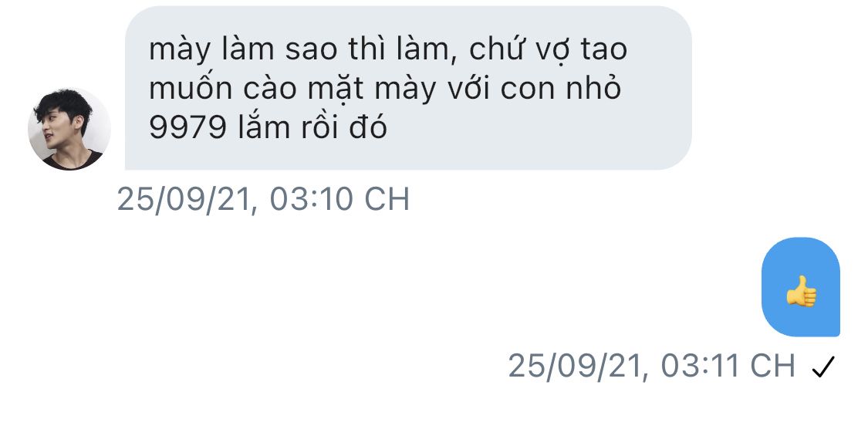Click the 03:11 CH timestamp
Screen dimensions: 868x436
point(728,366)
